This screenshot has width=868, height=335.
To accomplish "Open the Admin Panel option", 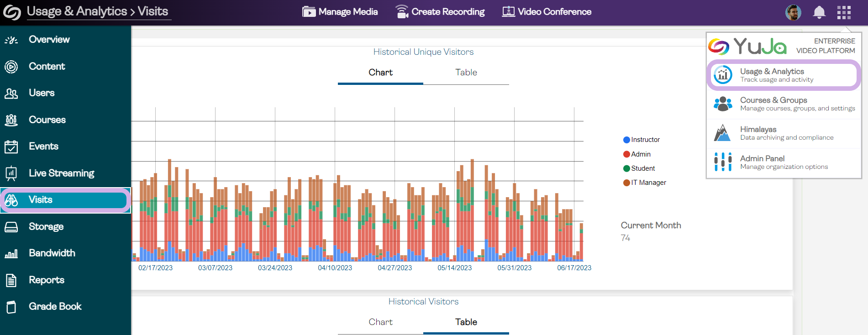I will (784, 162).
